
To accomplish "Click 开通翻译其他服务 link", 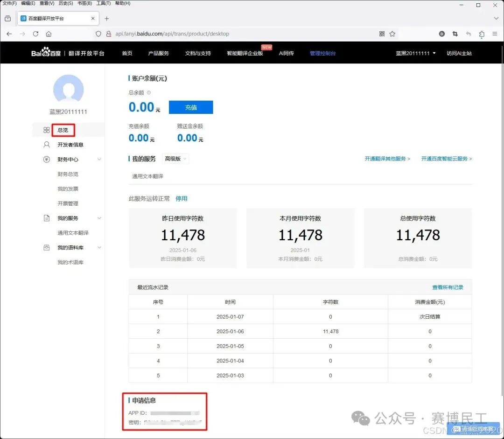I will 387,159.
